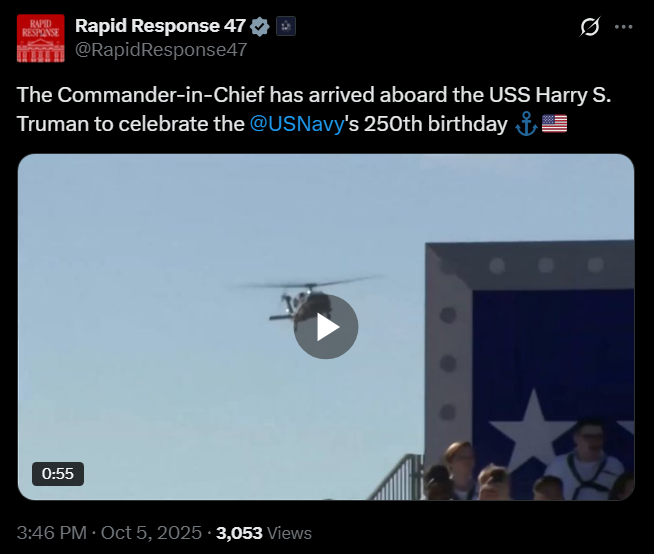Click the 0:55 video duration badge
654x554 pixels.
57,473
